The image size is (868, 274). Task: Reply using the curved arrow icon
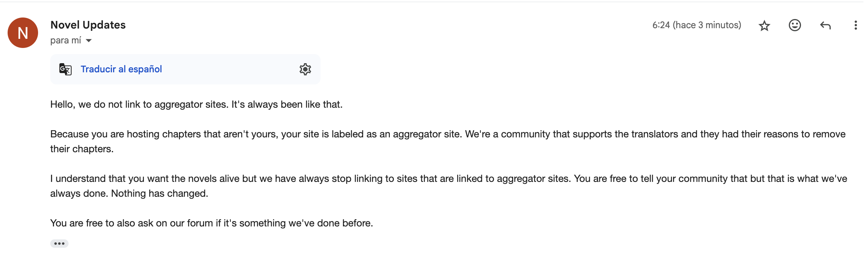tap(825, 25)
